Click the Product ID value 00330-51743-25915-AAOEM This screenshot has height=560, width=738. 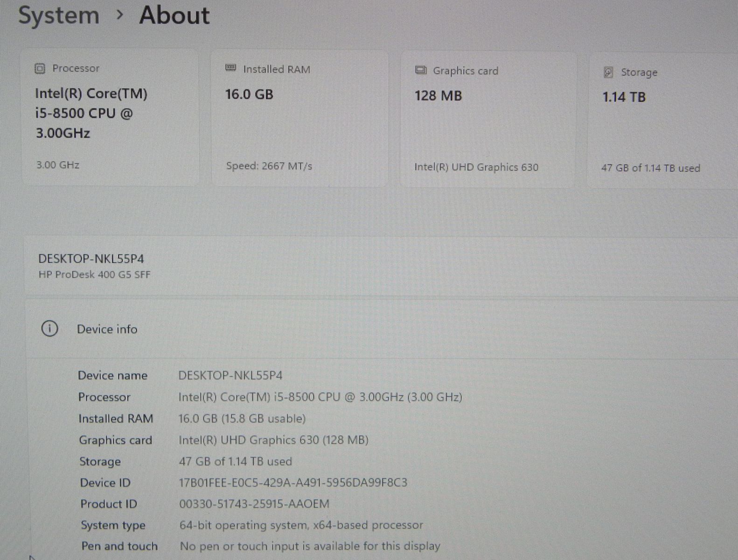click(254, 504)
